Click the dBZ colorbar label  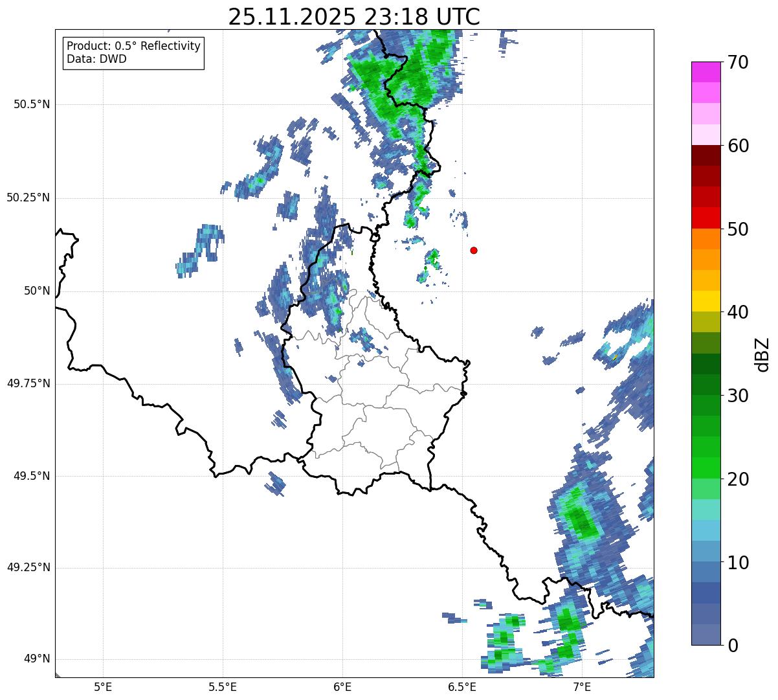[763, 354]
